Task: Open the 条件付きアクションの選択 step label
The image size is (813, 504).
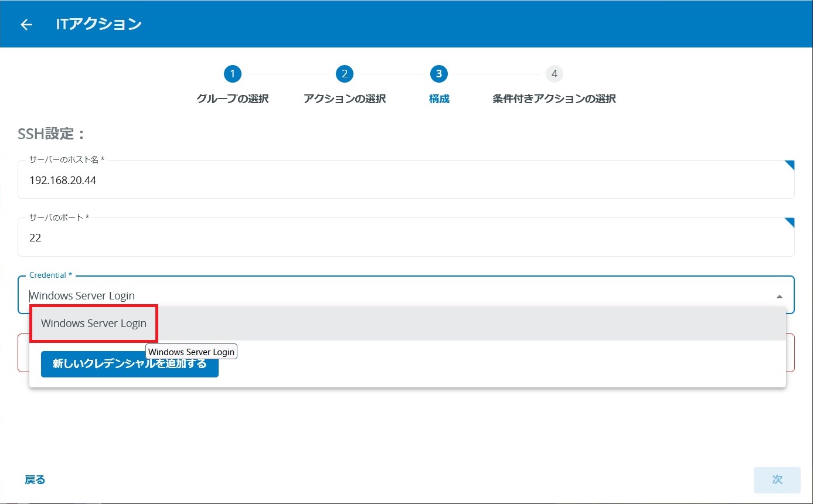Action: (x=554, y=99)
